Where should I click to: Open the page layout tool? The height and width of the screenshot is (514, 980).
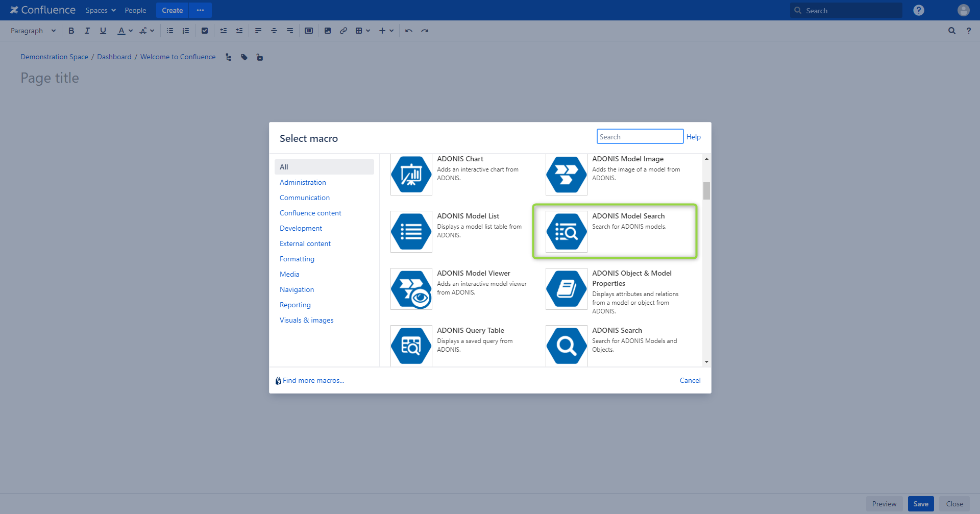point(309,31)
